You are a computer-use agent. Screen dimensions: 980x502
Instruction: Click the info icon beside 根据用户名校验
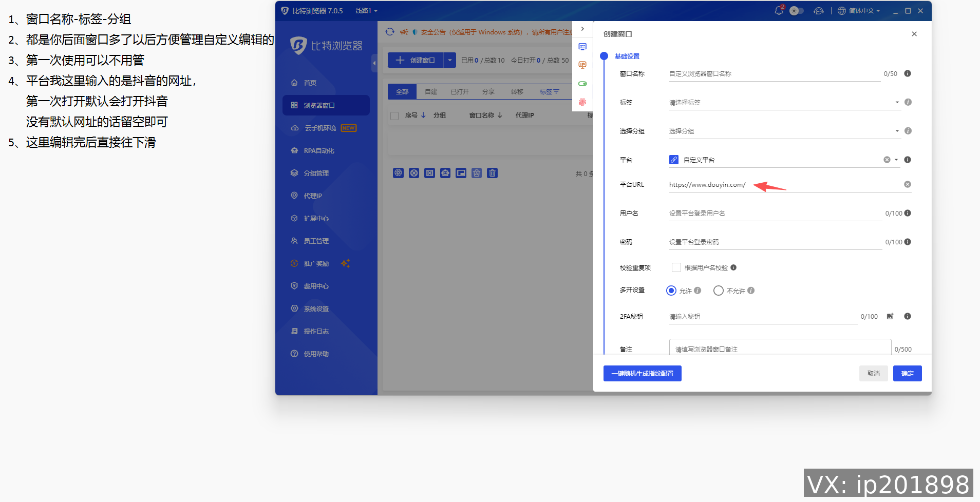(733, 267)
